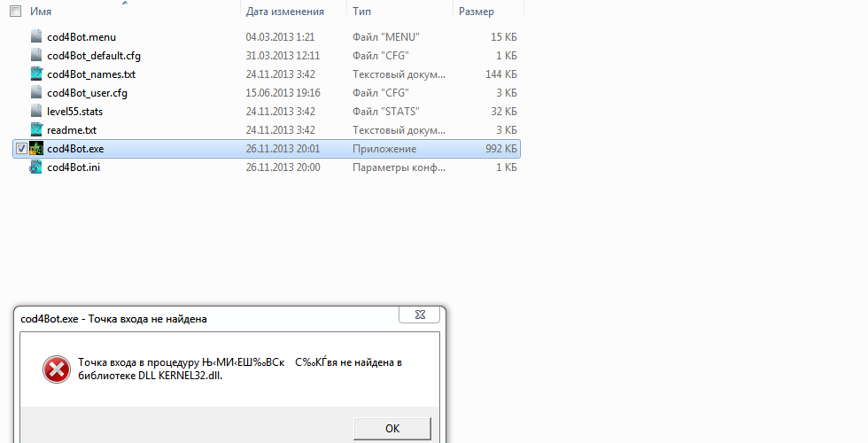Click the size 144 КБ
868x443 pixels.
click(501, 74)
